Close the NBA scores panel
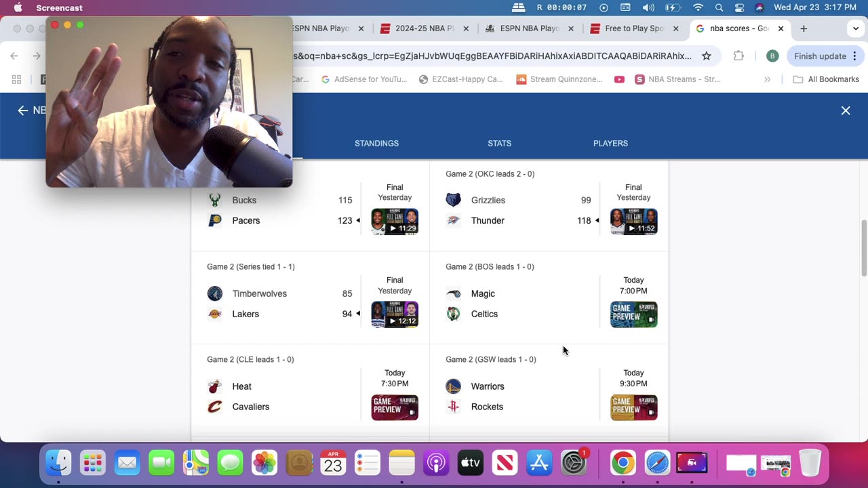 click(x=846, y=110)
